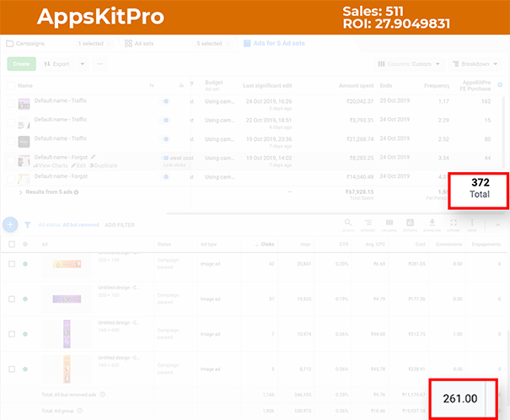Click the green Create button
This screenshot has width=510, height=420.
(21, 64)
